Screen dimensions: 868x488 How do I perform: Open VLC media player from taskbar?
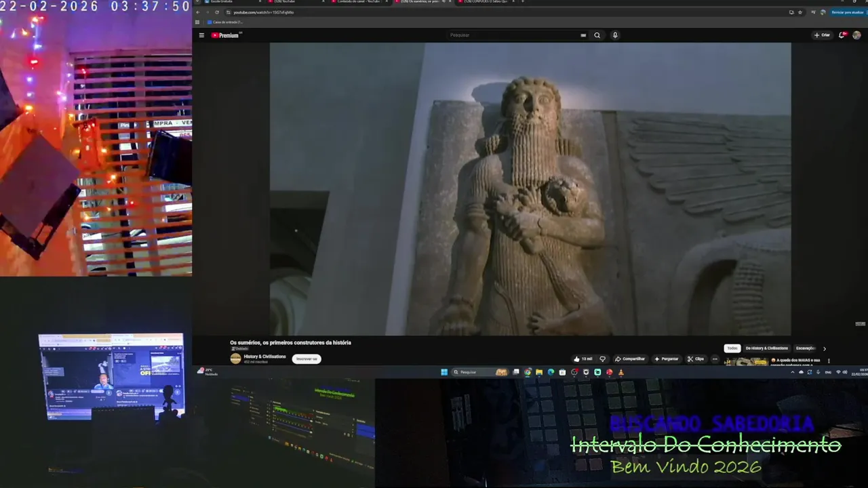click(620, 372)
